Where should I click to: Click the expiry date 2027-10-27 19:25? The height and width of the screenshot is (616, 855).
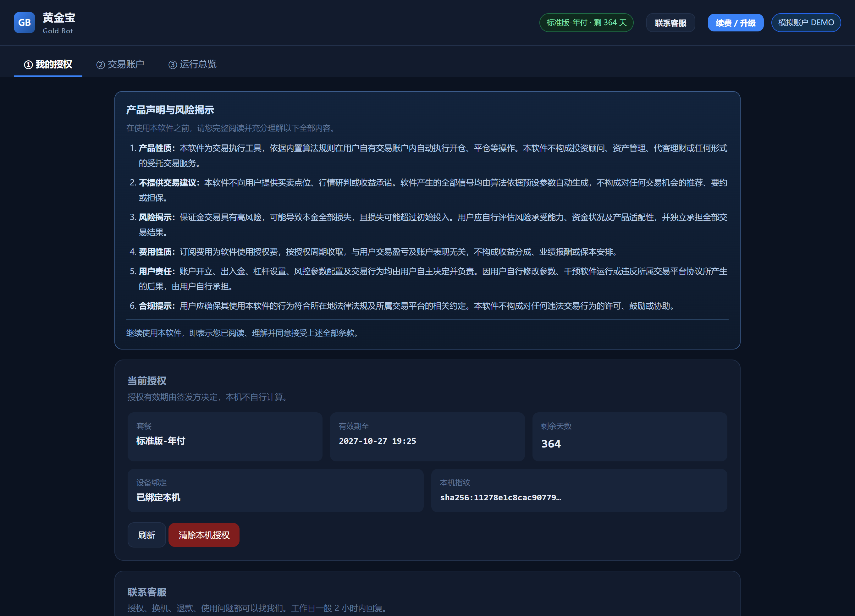[377, 441]
